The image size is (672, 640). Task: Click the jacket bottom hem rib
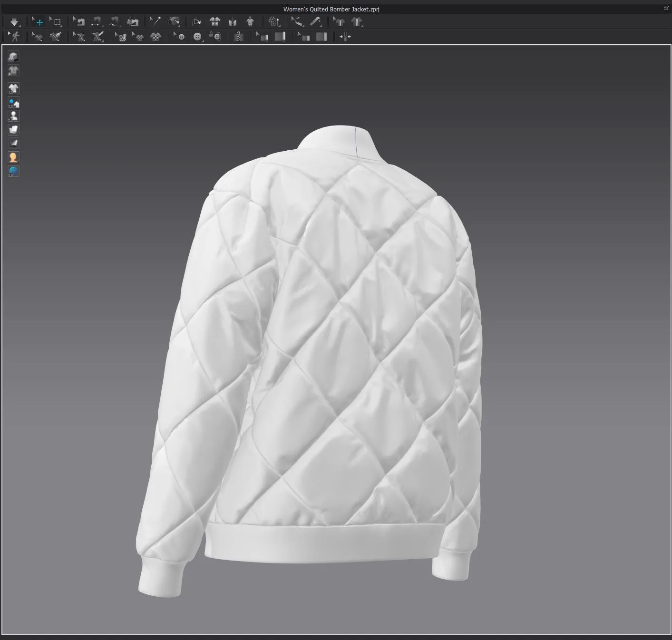[323, 543]
